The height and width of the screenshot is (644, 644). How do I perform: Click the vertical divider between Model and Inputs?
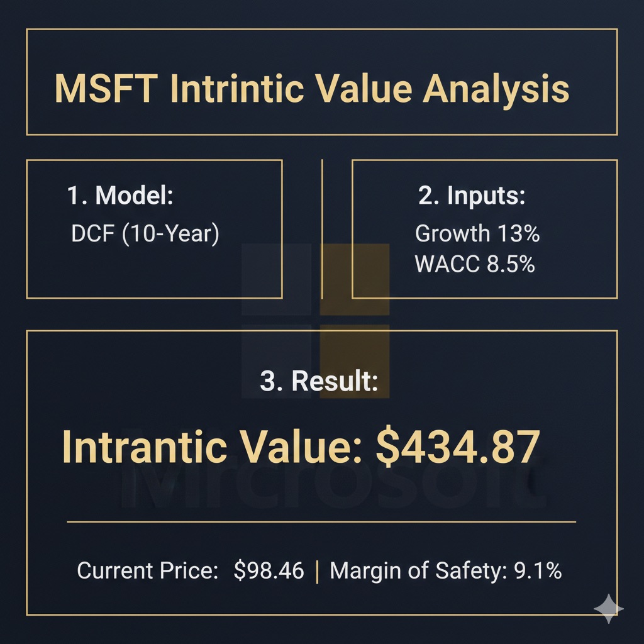point(321,229)
